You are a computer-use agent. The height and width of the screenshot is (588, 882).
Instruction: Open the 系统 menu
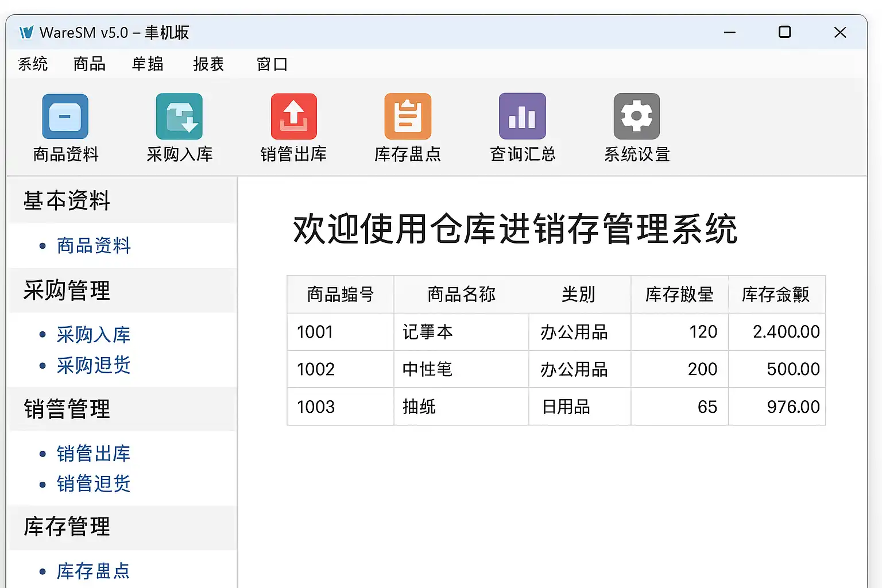(x=33, y=64)
